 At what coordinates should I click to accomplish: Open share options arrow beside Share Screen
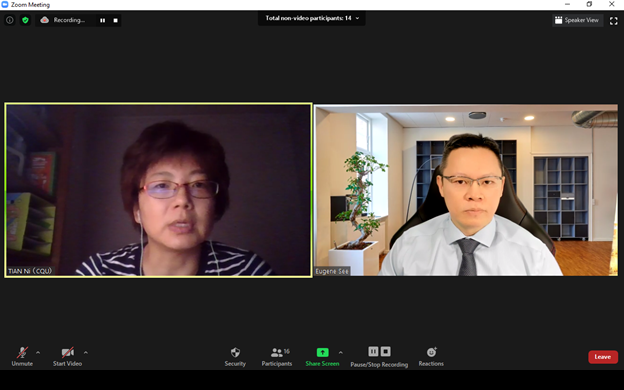pos(341,353)
